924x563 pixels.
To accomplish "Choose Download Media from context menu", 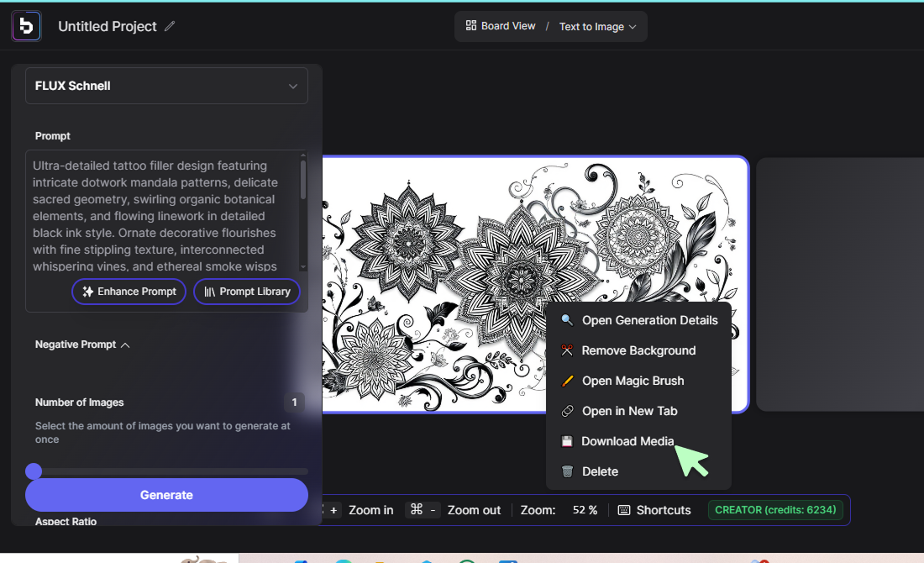I will tap(638, 441).
